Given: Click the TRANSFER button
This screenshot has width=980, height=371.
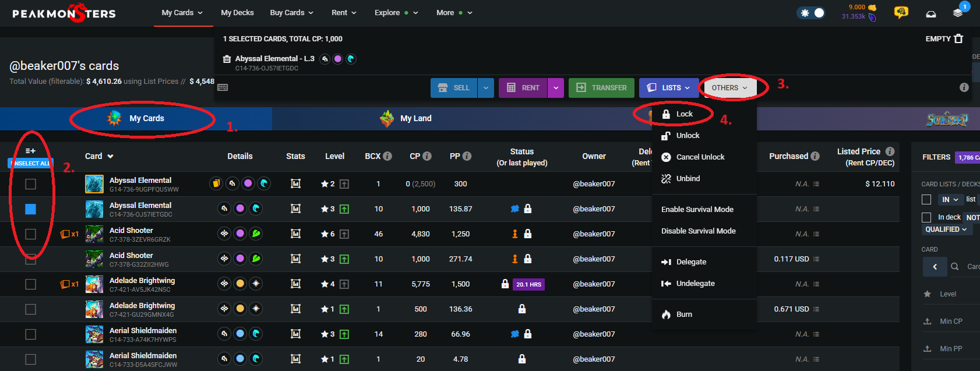Looking at the screenshot, I should point(601,88).
